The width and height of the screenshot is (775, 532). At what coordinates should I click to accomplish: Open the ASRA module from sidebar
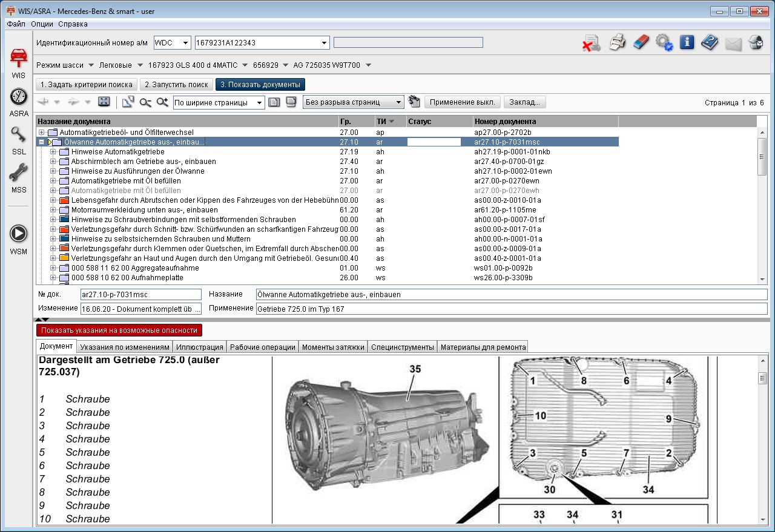[x=18, y=97]
